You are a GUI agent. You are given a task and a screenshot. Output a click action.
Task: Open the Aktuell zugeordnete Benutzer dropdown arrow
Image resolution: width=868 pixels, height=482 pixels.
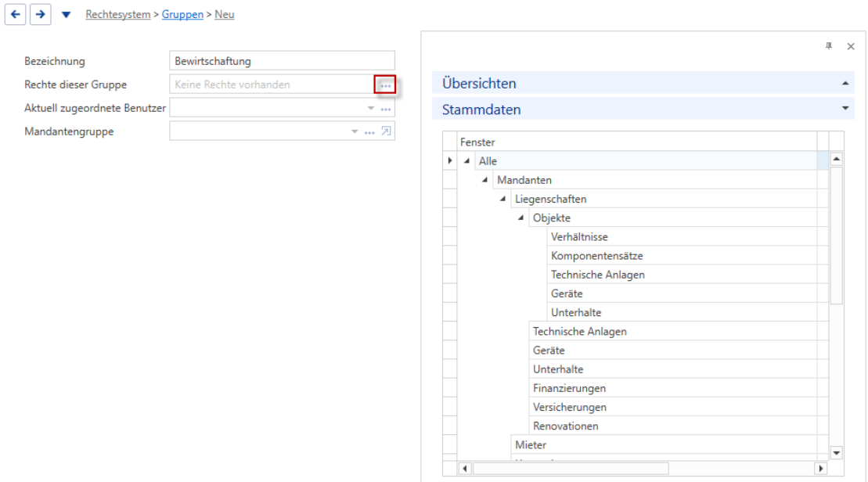[371, 109]
